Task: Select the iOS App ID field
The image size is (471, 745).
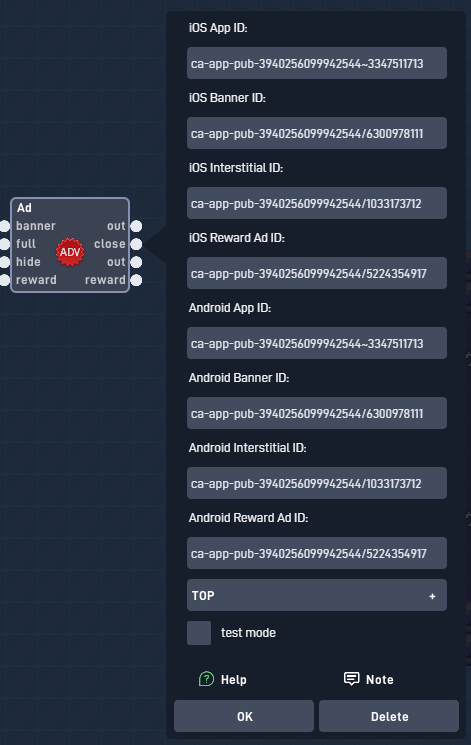Action: [317, 63]
